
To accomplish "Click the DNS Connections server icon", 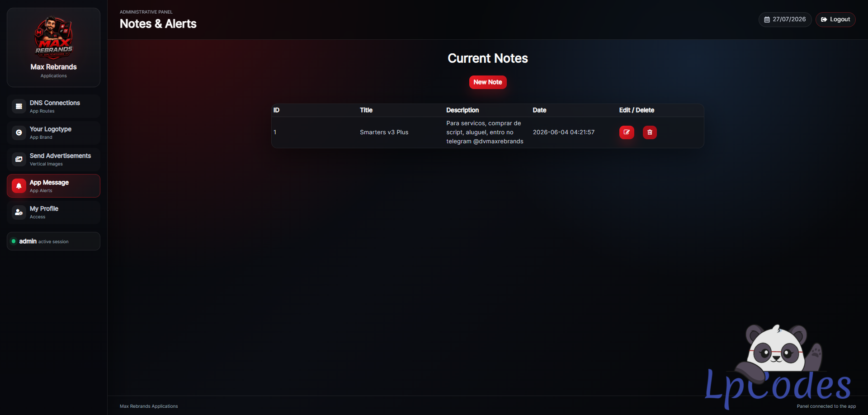I will pyautogui.click(x=19, y=106).
